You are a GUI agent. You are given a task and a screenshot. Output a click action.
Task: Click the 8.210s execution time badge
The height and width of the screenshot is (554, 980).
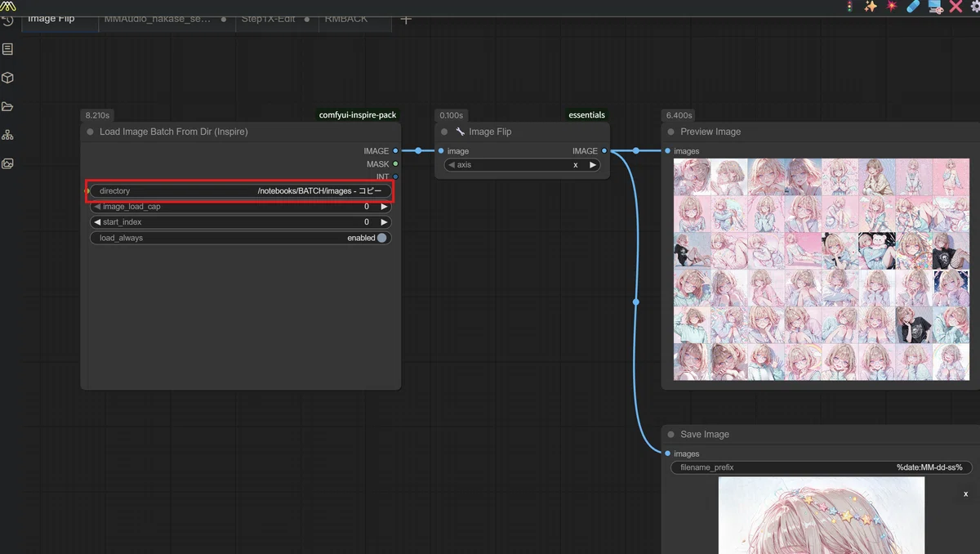[x=97, y=115]
